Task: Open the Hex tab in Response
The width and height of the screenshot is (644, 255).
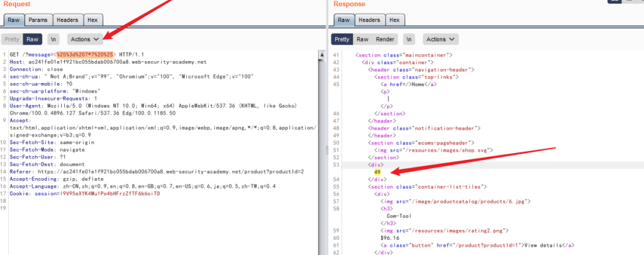Action: (x=395, y=20)
